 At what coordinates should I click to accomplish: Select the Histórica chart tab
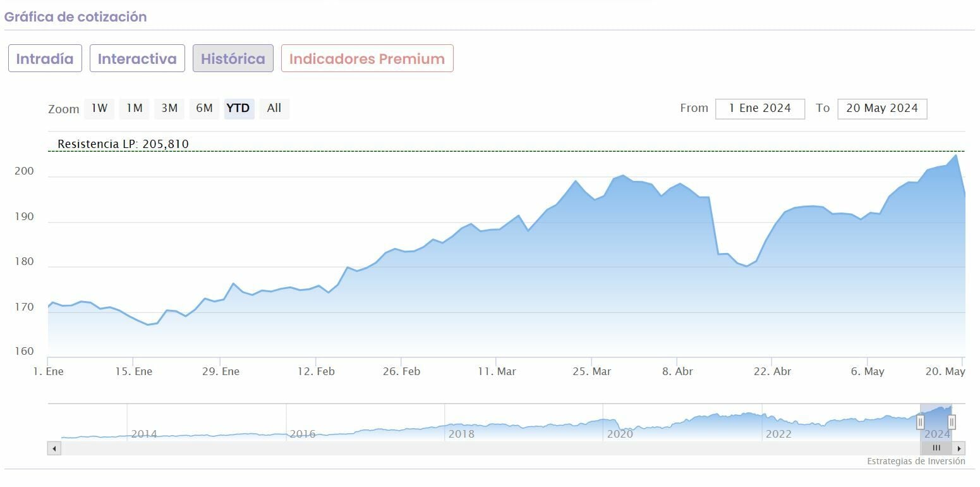click(x=233, y=59)
